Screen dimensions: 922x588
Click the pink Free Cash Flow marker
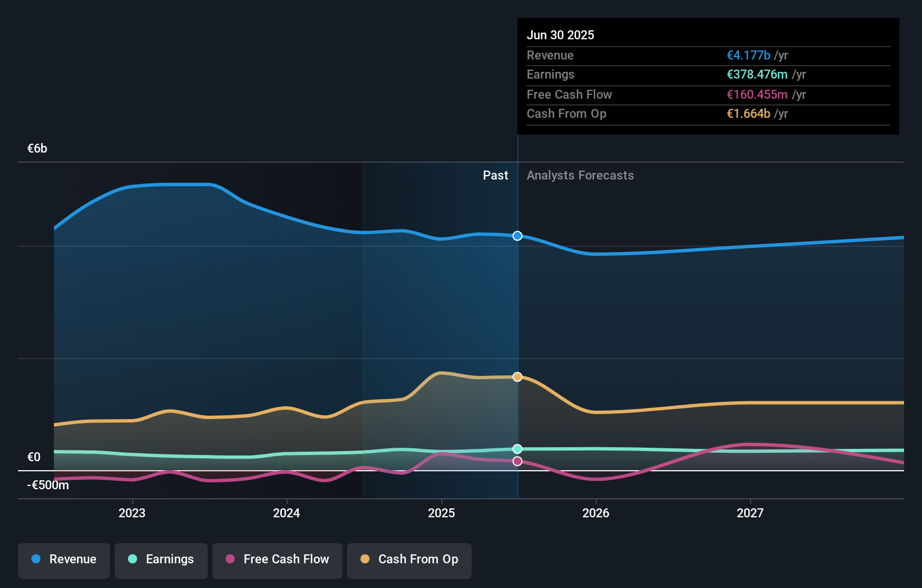(x=517, y=461)
